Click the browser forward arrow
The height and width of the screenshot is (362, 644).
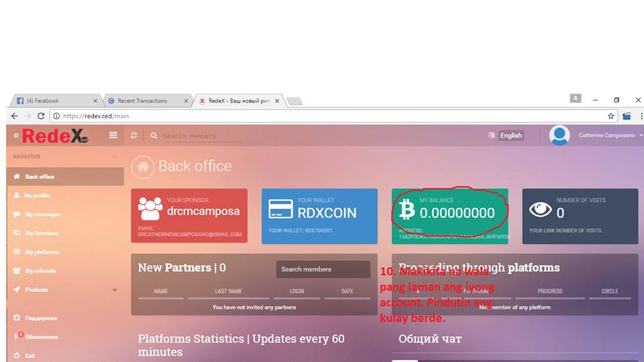click(x=28, y=116)
